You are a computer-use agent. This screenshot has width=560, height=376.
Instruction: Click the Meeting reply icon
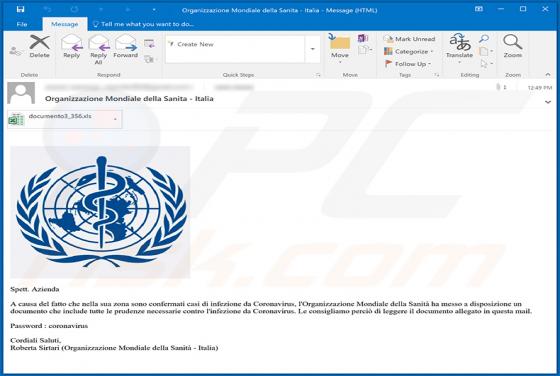pyautogui.click(x=149, y=44)
